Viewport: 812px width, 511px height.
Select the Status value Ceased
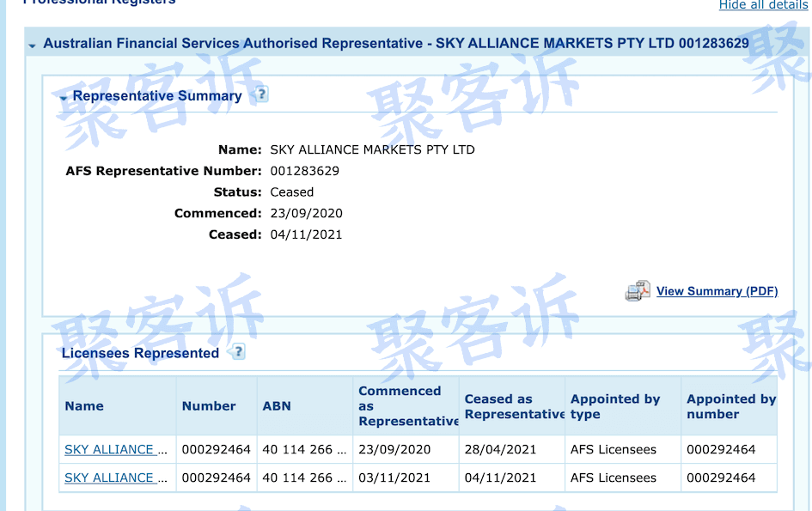click(291, 192)
